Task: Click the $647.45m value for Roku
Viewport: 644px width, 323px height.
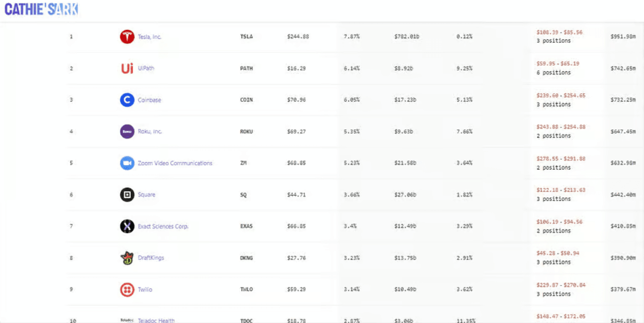Action: pos(623,132)
